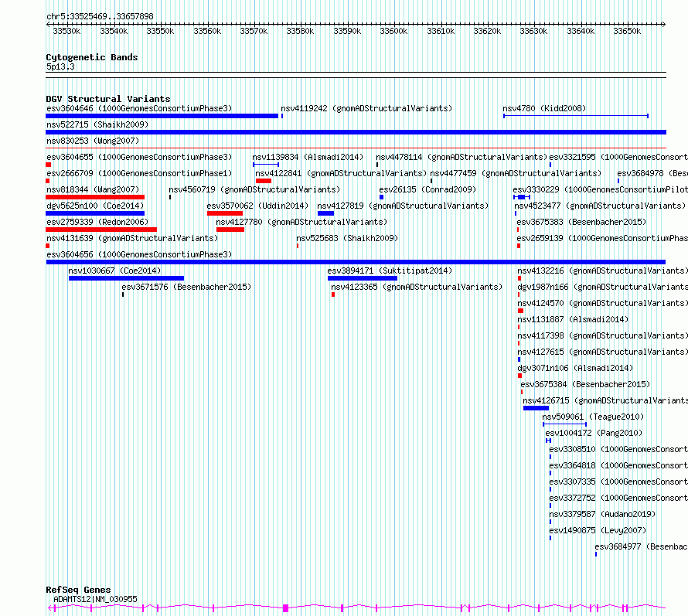Viewport: 688px width, 616px height.
Task: Click the nsv4127615 variant label
Action: click(602, 352)
